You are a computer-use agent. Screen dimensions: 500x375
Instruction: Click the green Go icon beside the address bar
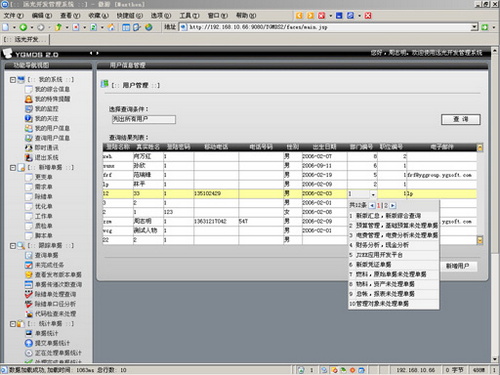tap(485, 27)
